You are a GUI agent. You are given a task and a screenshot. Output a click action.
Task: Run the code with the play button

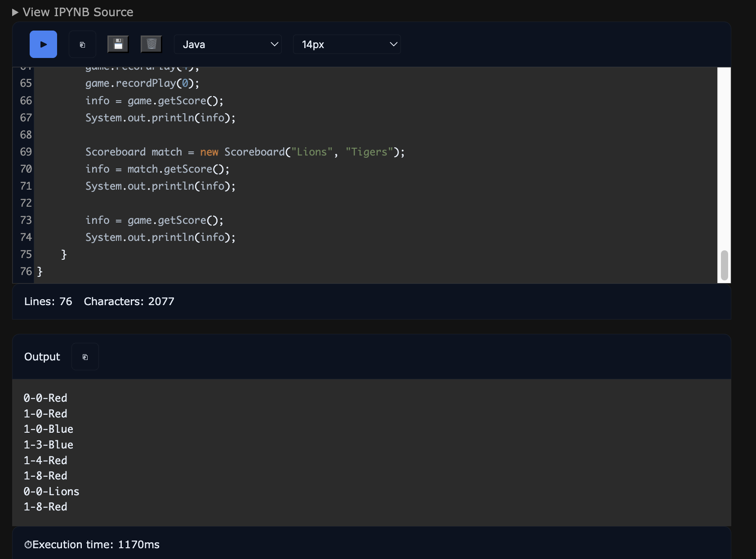click(43, 44)
